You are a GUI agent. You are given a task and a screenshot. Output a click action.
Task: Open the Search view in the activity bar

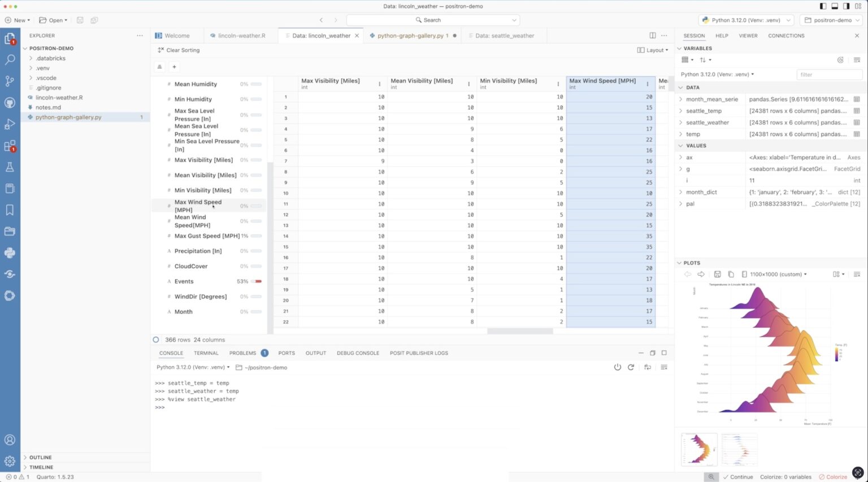pyautogui.click(x=10, y=59)
